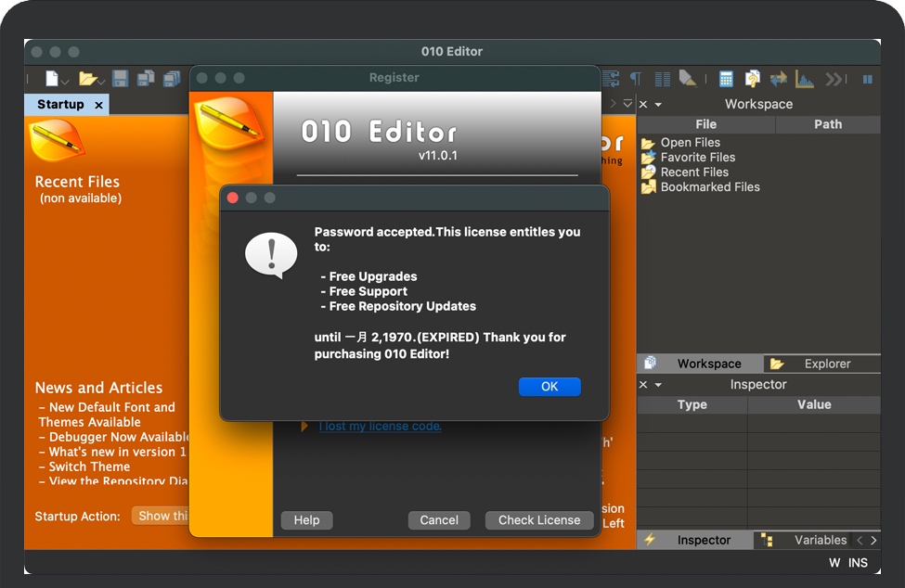Open the tab list dropdown arrow

(x=627, y=104)
